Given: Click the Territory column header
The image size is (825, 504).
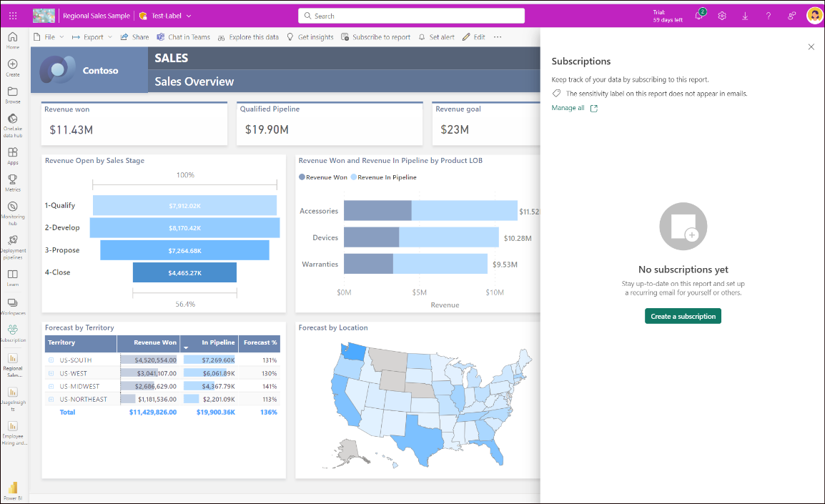Looking at the screenshot, I should click(81, 343).
